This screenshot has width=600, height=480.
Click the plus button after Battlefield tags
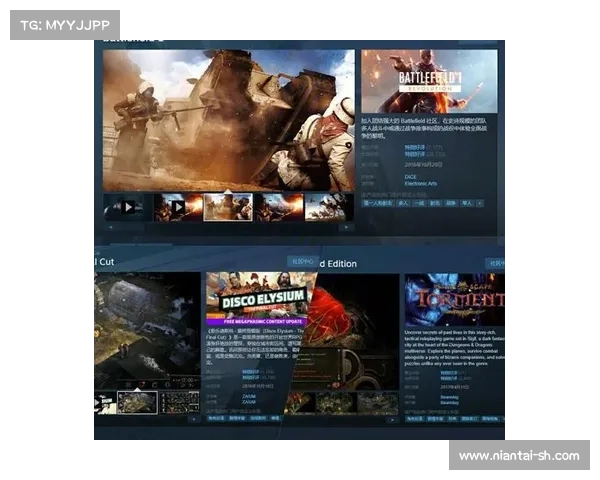(x=479, y=203)
